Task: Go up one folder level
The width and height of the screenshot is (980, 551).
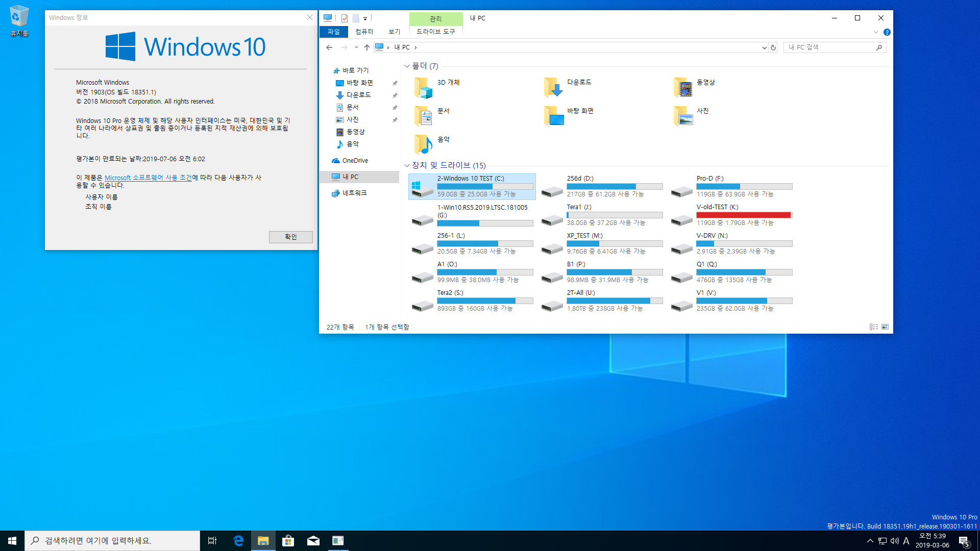Action: (366, 47)
